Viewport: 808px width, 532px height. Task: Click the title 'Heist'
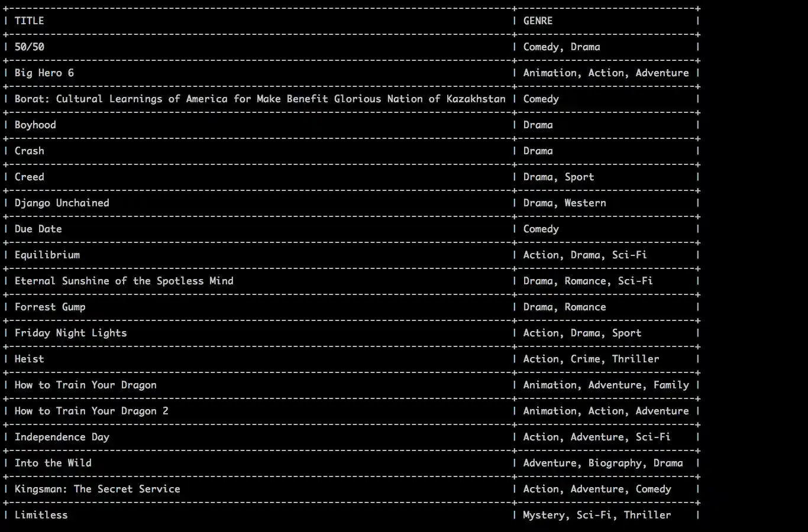29,359
